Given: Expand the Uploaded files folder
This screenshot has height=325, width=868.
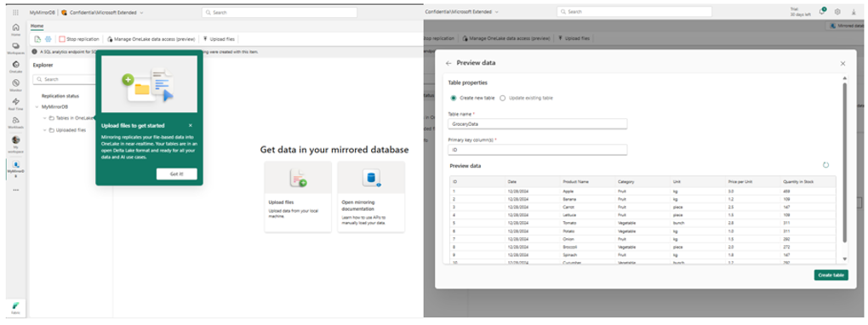Looking at the screenshot, I should (45, 130).
